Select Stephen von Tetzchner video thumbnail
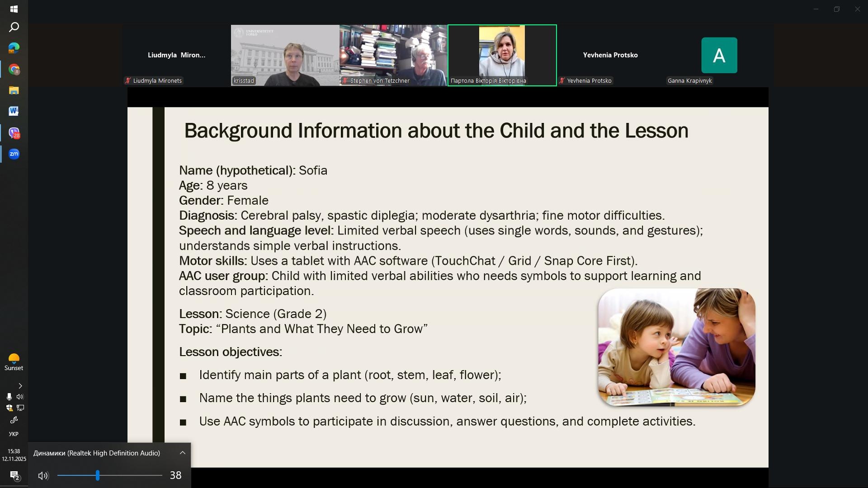 click(x=393, y=55)
